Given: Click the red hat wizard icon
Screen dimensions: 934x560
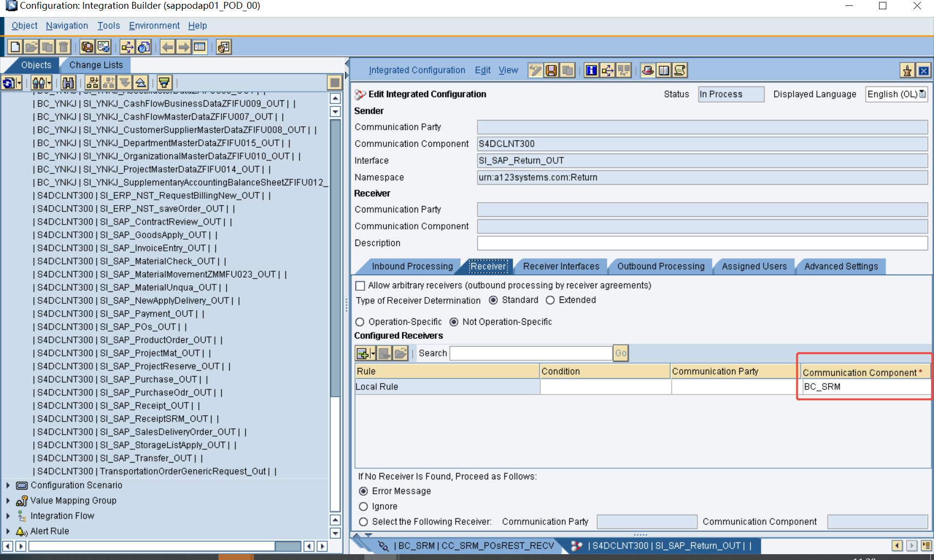Looking at the screenshot, I should 647,70.
